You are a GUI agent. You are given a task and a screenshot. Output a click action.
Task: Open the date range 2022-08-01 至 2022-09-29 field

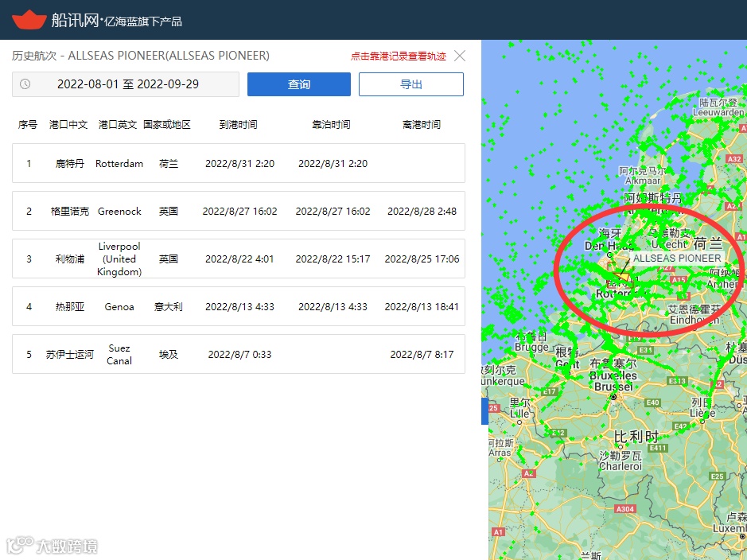125,84
